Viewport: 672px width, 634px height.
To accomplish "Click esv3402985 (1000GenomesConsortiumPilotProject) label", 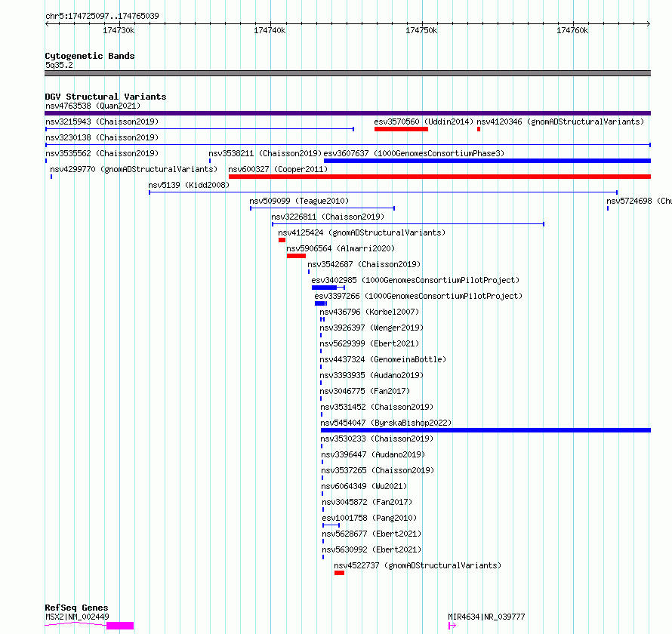I will click(415, 280).
